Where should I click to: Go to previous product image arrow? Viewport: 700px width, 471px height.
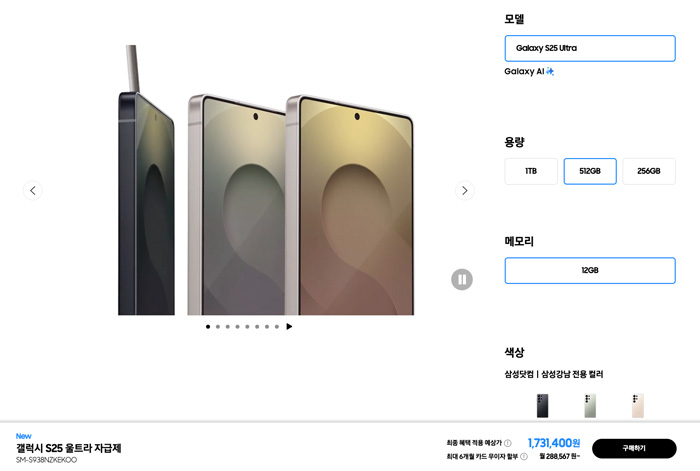pos(33,191)
